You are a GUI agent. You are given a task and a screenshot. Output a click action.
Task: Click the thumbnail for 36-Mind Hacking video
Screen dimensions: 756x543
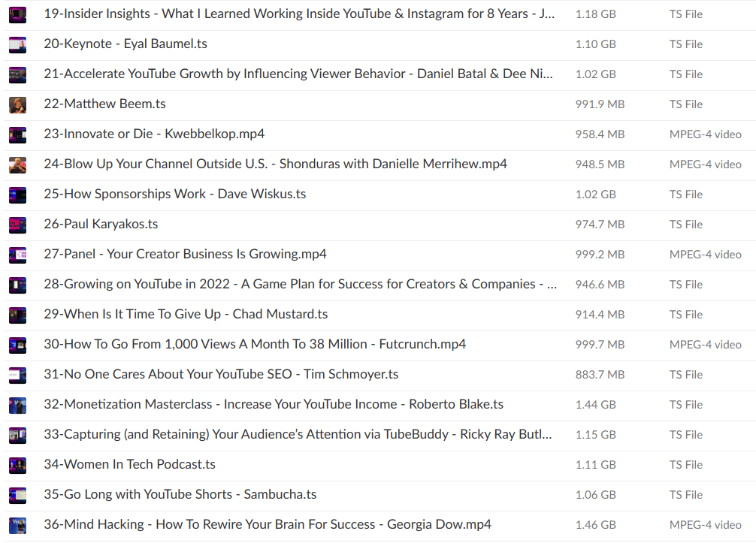[17, 525]
